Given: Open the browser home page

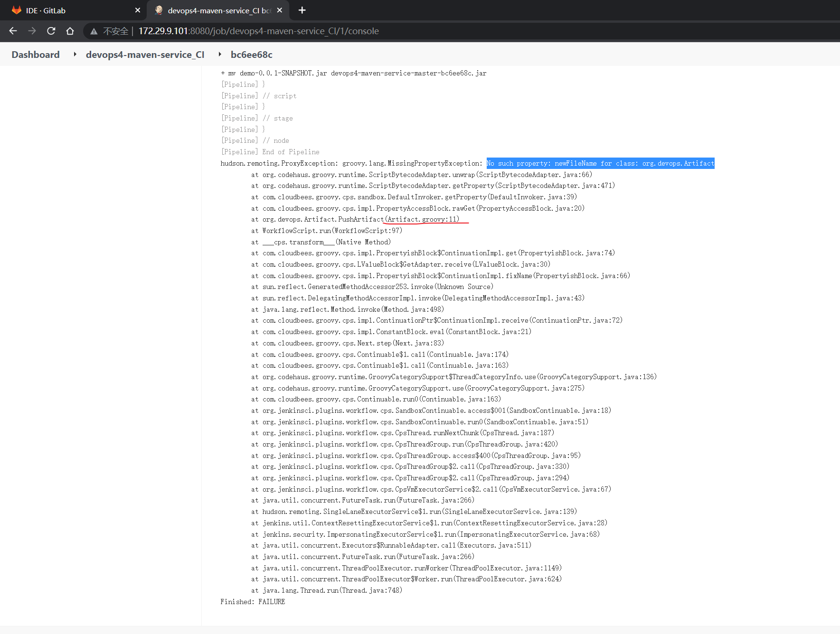Looking at the screenshot, I should point(70,31).
